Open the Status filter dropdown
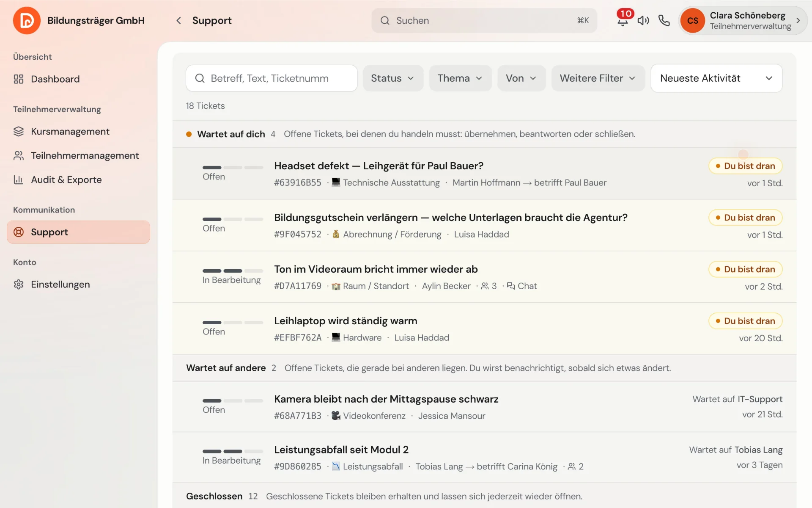The height and width of the screenshot is (508, 812). tap(393, 78)
